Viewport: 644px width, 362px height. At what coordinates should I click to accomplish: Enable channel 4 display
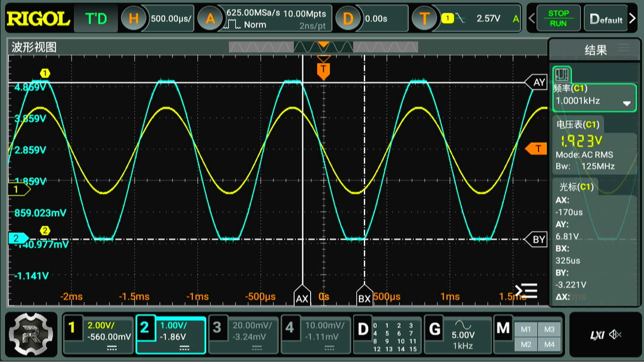(290, 328)
